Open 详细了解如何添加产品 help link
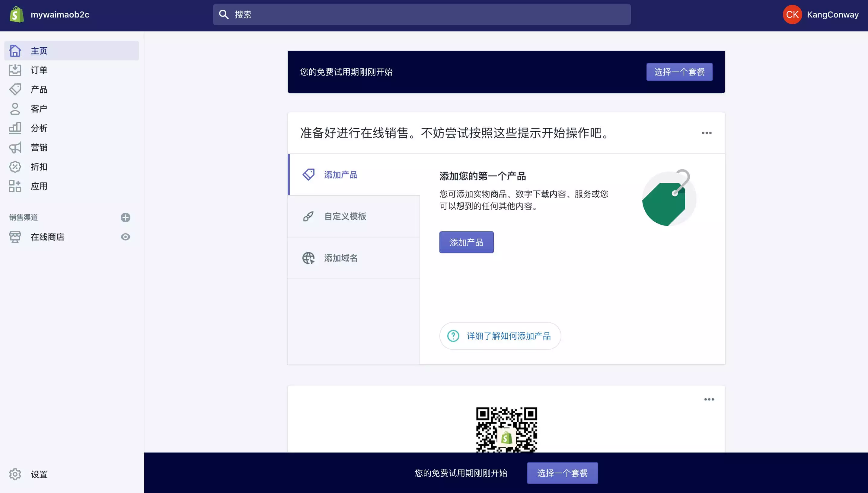The height and width of the screenshot is (493, 868). click(x=500, y=336)
